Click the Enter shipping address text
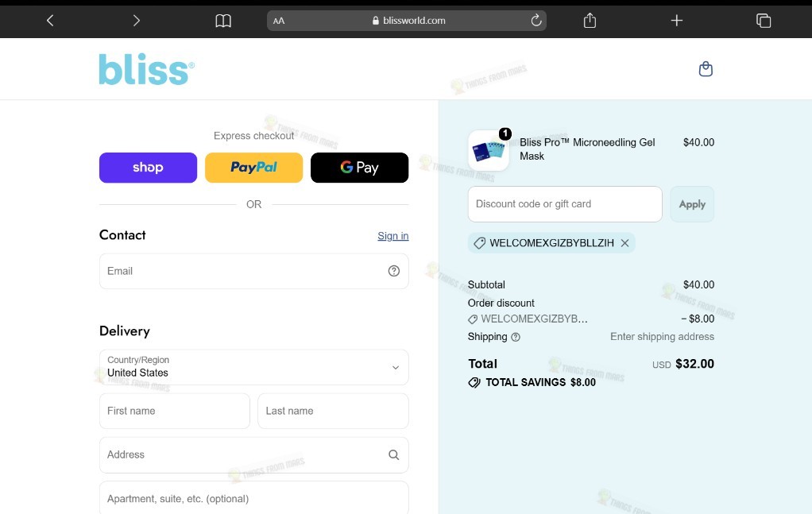The width and height of the screenshot is (812, 514). 662,337
